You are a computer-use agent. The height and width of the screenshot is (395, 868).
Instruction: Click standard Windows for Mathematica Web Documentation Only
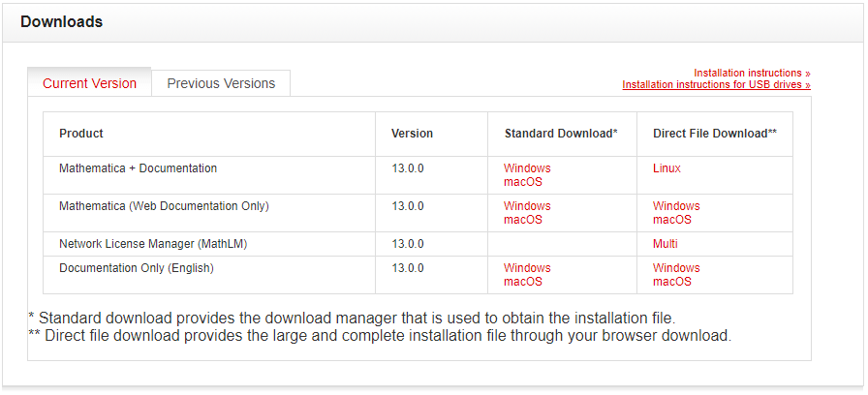click(527, 206)
